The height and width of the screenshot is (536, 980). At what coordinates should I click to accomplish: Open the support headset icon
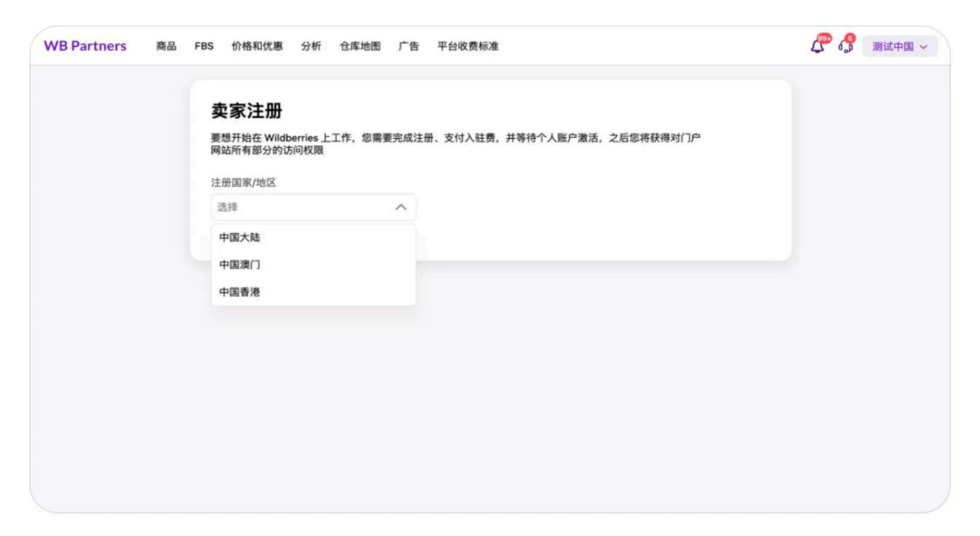(x=846, y=47)
